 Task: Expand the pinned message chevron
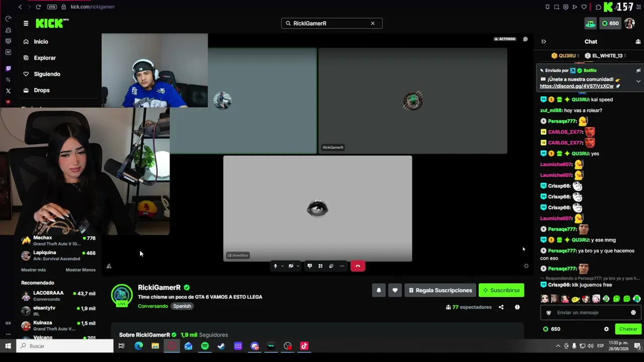[x=638, y=81]
